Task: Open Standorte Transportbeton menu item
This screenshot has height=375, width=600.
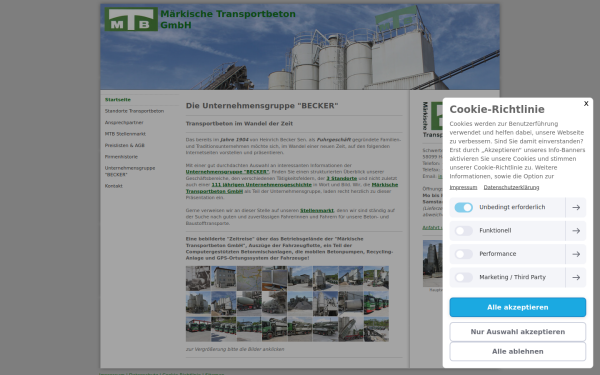Action: click(x=134, y=111)
